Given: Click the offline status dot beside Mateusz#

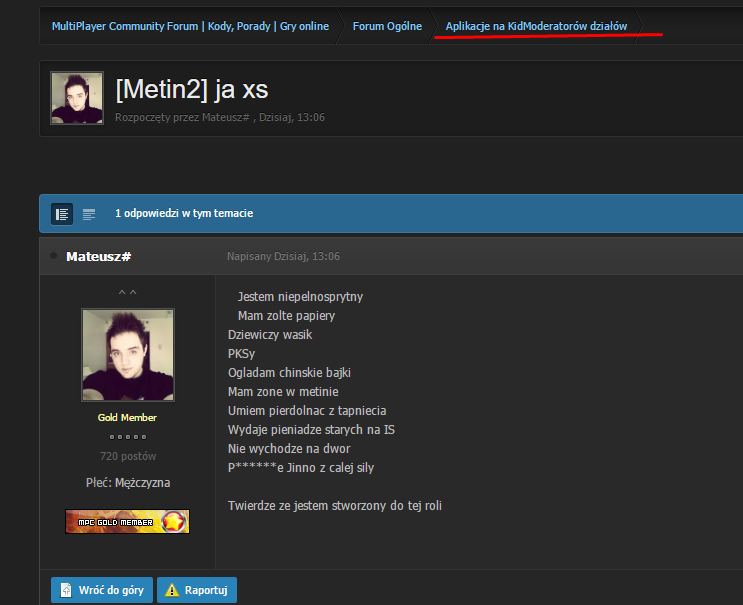Looking at the screenshot, I should pos(54,256).
